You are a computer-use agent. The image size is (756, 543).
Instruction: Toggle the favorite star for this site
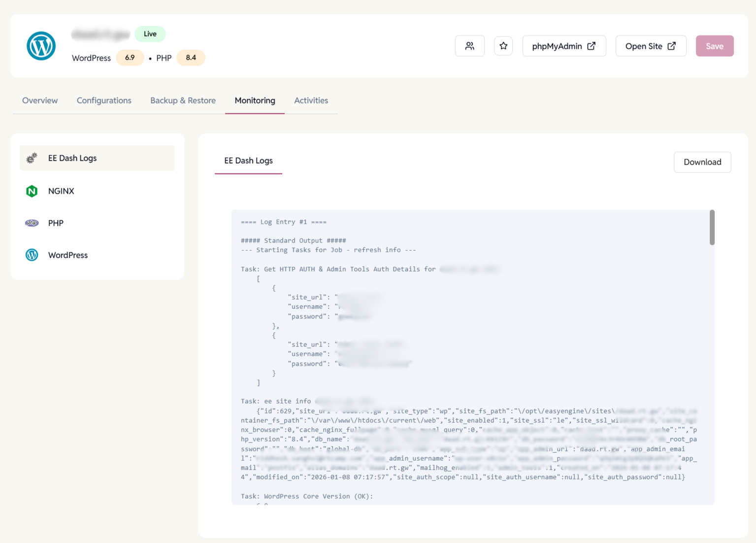[x=503, y=45]
